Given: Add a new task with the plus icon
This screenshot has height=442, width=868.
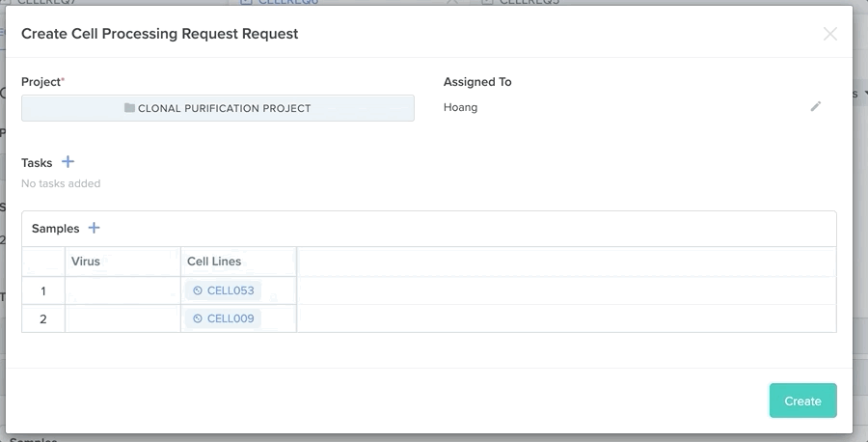Looking at the screenshot, I should pyautogui.click(x=68, y=162).
